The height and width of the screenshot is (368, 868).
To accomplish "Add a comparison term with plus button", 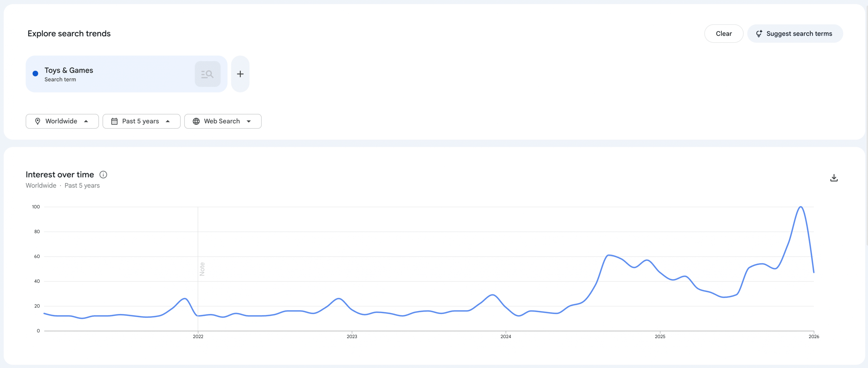I will pyautogui.click(x=240, y=74).
